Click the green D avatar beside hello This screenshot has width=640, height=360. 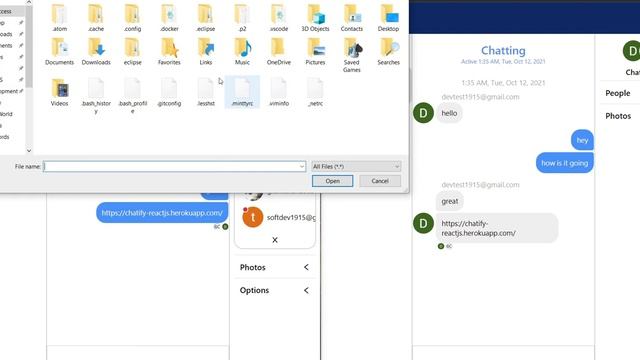pyautogui.click(x=423, y=113)
